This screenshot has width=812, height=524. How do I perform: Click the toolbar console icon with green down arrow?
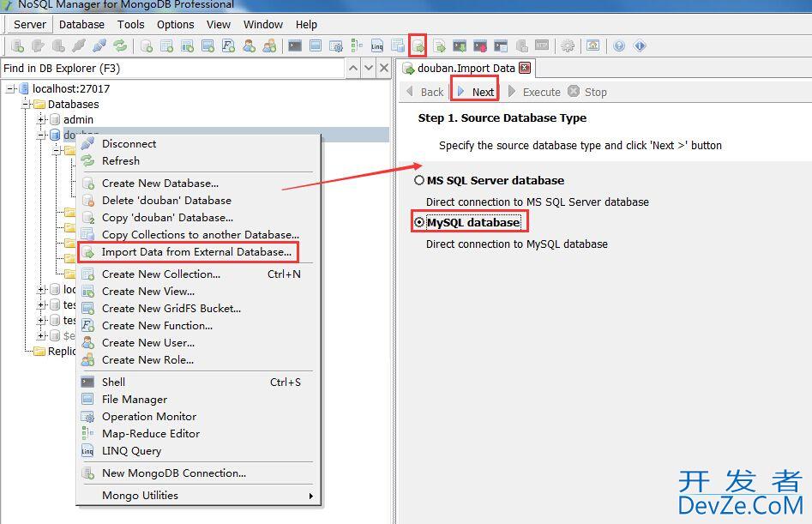460,46
